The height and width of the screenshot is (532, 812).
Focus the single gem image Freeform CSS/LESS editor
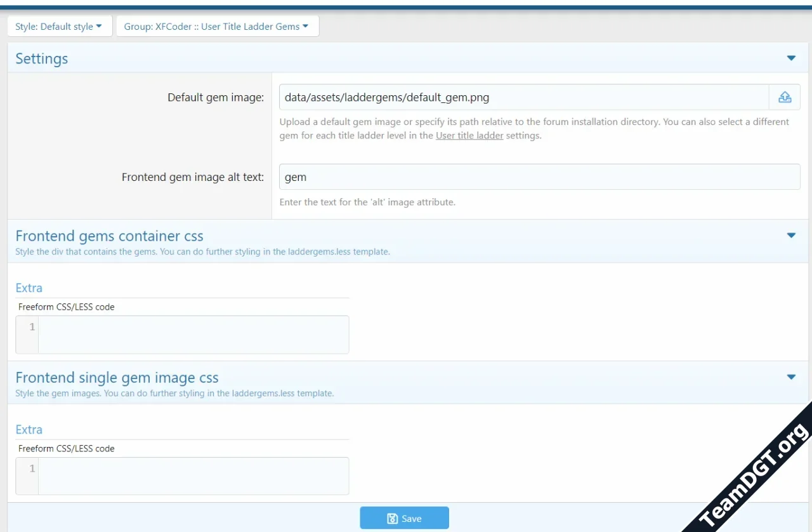[193, 476]
